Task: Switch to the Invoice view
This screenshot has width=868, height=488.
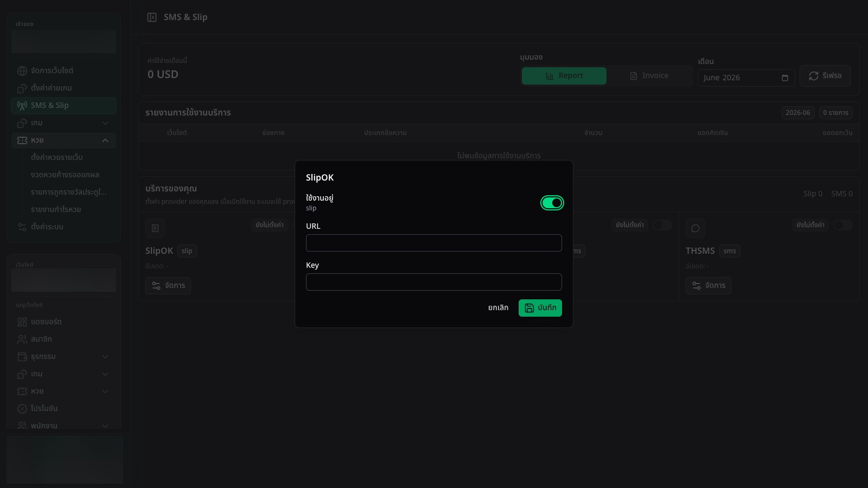Action: [649, 76]
